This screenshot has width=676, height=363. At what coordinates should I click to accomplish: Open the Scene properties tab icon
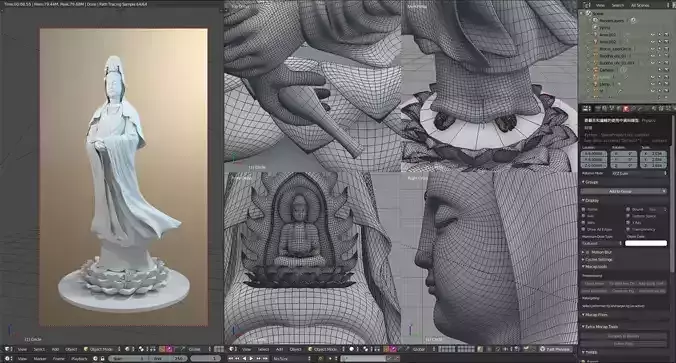(x=611, y=109)
